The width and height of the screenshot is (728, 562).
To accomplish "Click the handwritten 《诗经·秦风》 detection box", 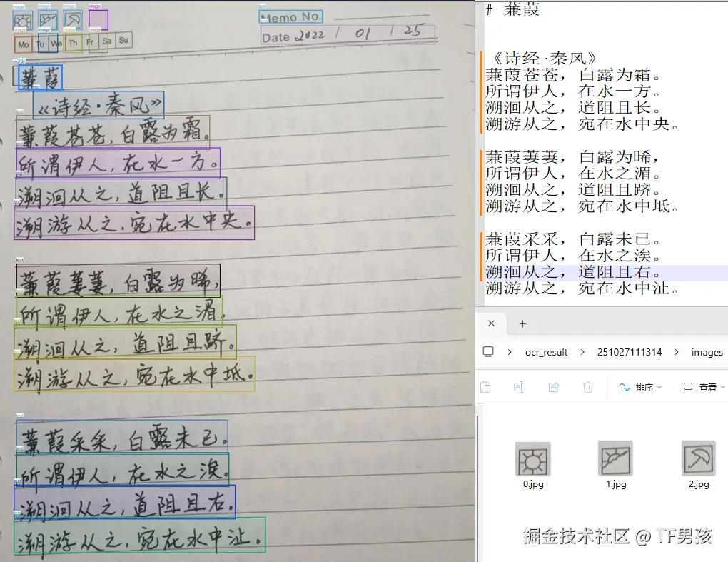I will pos(98,105).
